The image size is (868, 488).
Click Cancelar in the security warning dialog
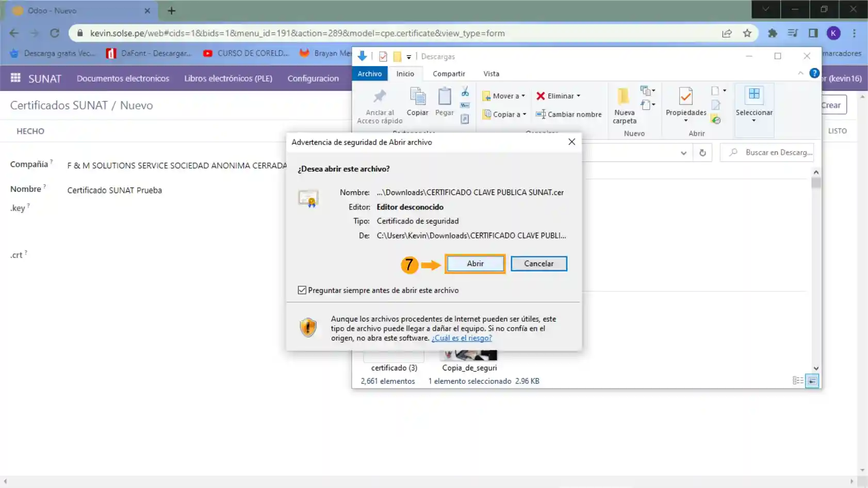[x=539, y=264]
